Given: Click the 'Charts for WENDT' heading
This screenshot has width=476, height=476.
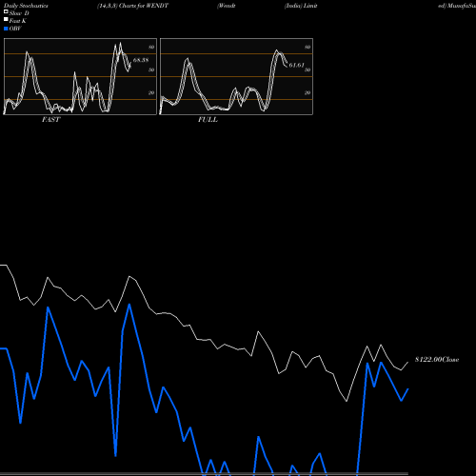Looking at the screenshot, I should (x=144, y=6).
